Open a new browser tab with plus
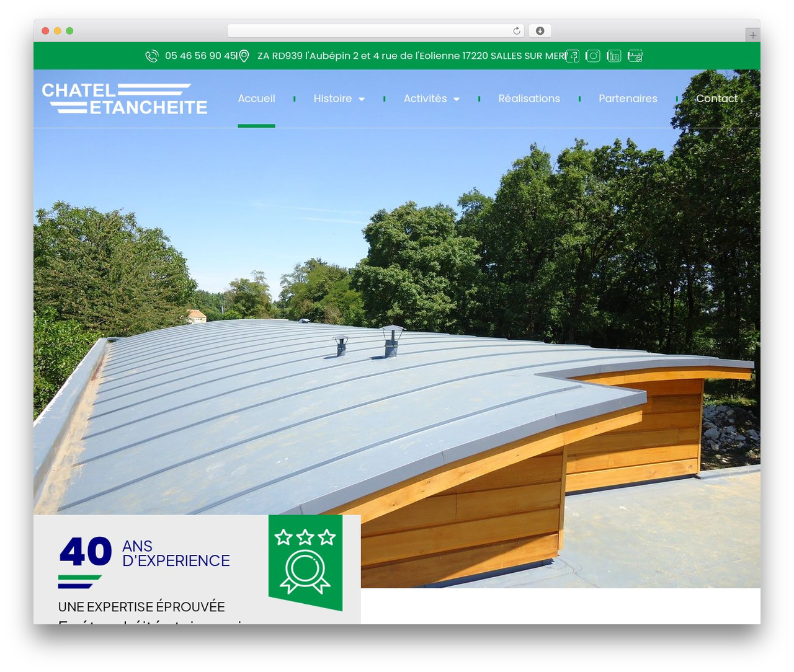This screenshot has width=794, height=672. coord(753,35)
